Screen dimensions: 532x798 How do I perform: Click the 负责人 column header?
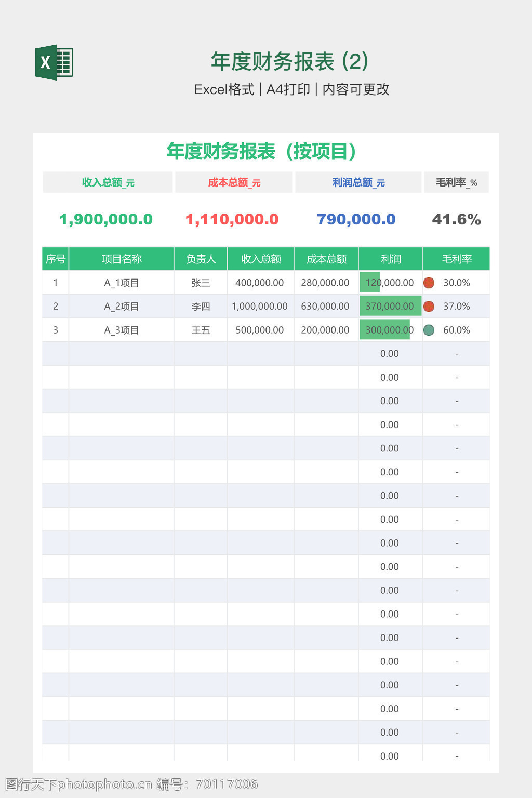pyautogui.click(x=201, y=259)
